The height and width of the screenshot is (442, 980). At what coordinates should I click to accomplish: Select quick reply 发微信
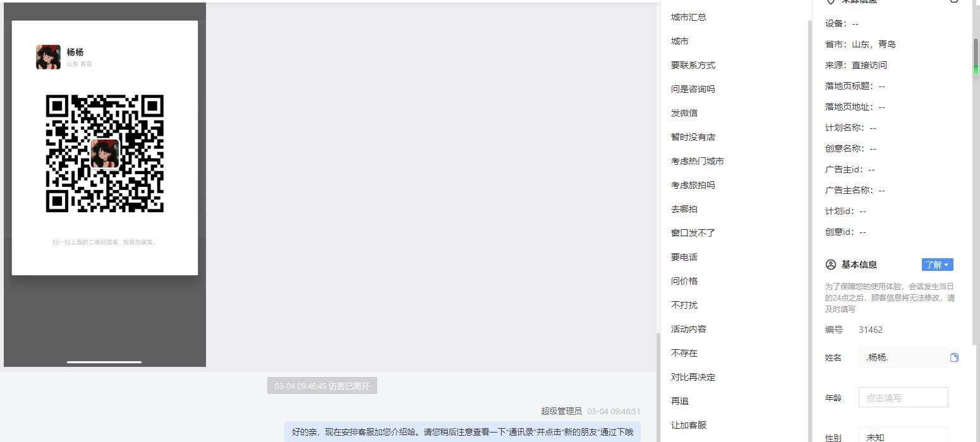click(684, 113)
